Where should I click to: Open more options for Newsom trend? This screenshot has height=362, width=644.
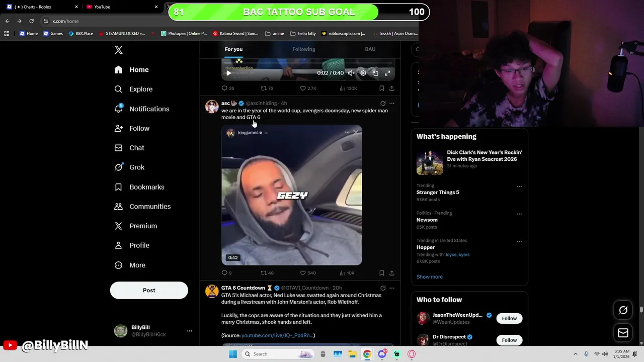(519, 214)
